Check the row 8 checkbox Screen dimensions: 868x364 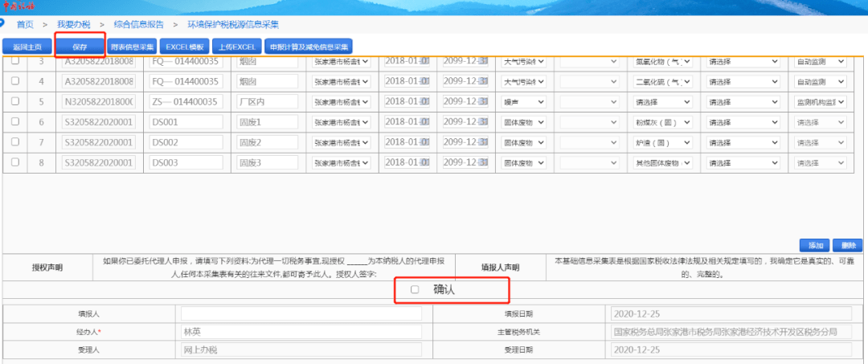15,162
